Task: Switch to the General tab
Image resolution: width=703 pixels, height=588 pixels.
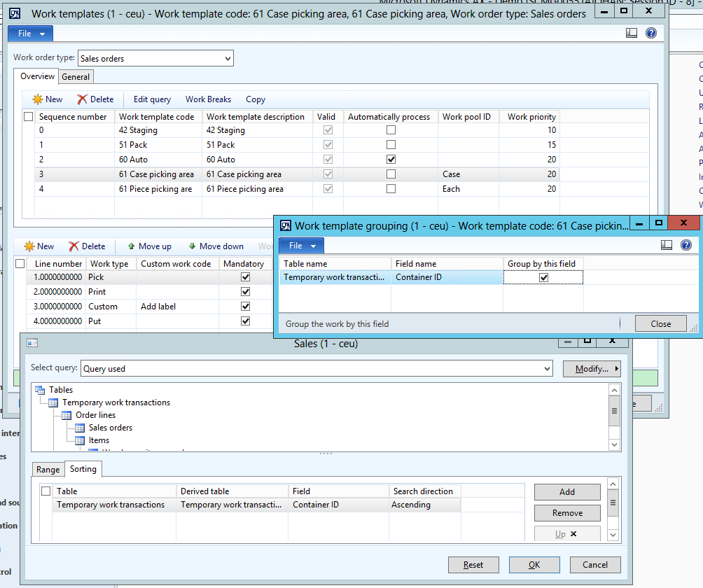Action: 75,77
